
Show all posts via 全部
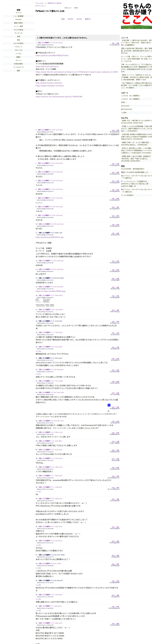pyautogui.click(x=63, y=19)
